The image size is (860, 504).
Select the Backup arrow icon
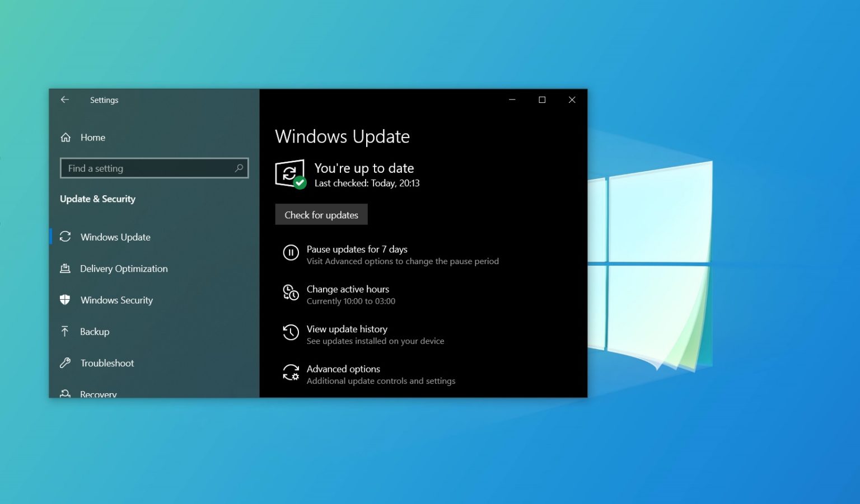click(x=66, y=331)
